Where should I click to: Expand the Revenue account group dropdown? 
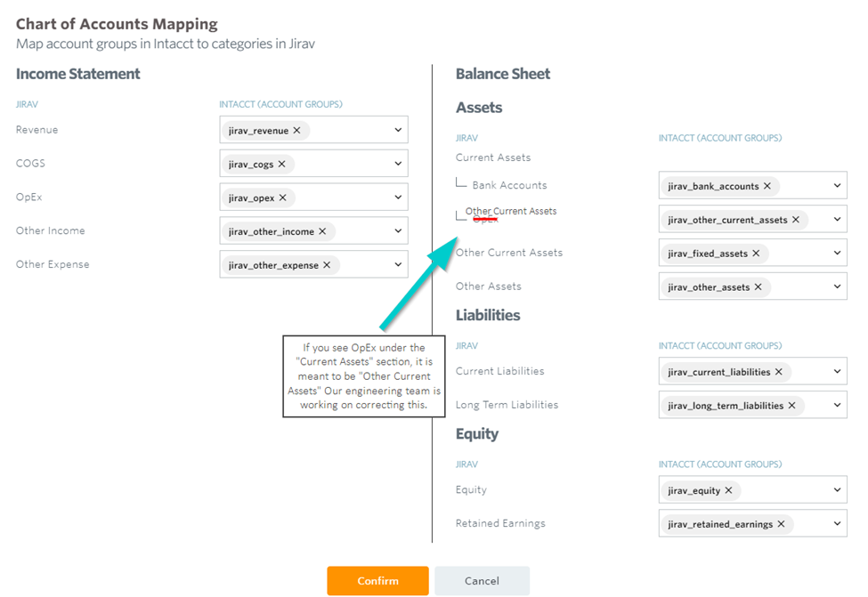398,130
